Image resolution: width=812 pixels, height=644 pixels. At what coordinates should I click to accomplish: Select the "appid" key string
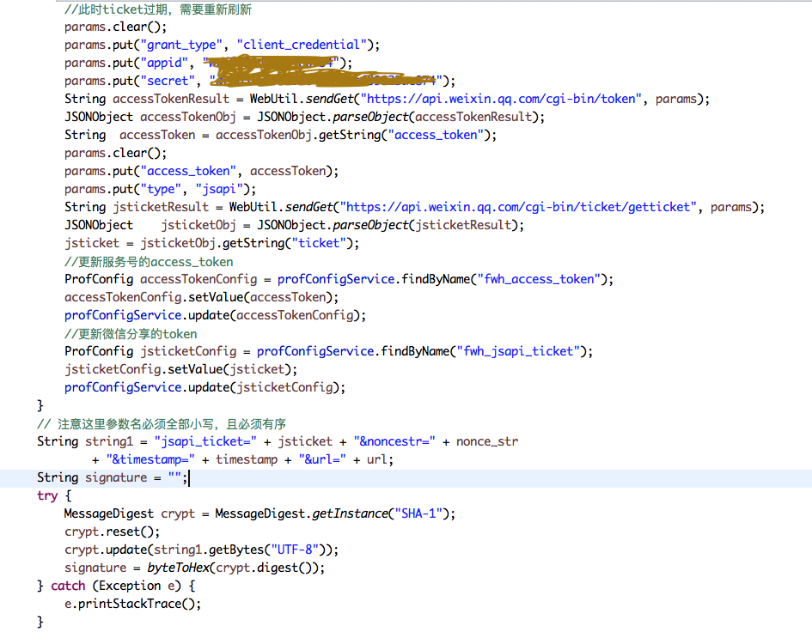pyautogui.click(x=164, y=64)
